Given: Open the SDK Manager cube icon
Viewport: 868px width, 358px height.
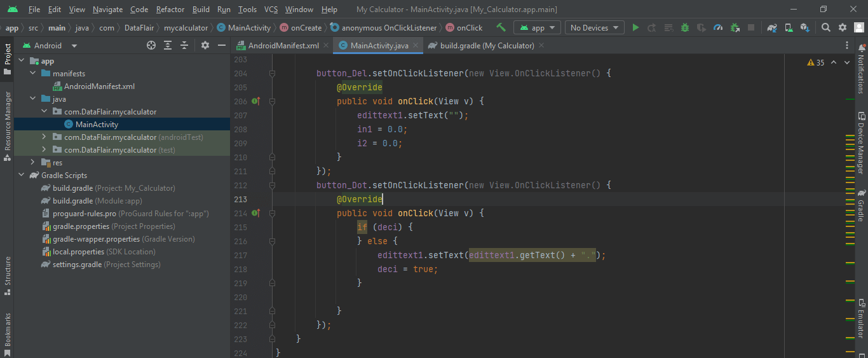Looking at the screenshot, I should click(805, 27).
